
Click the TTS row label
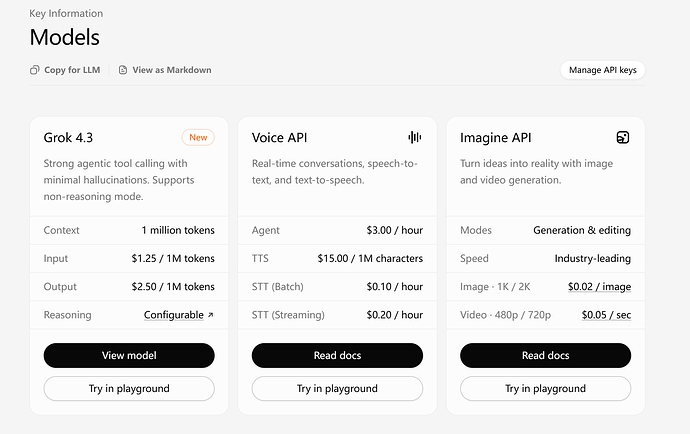pos(260,258)
